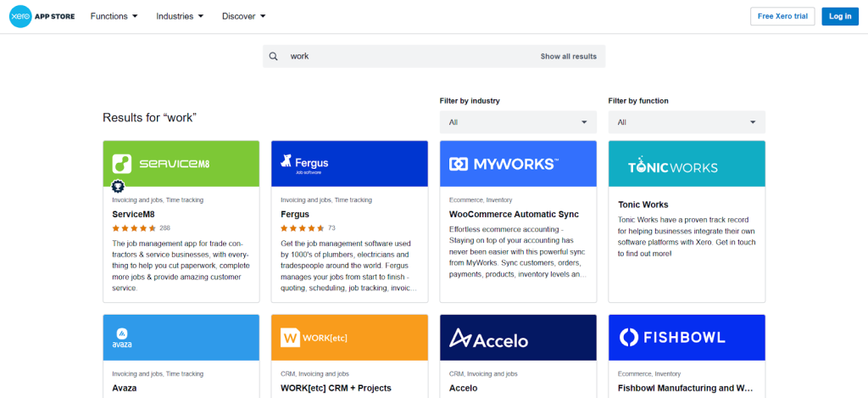
Task: Click the Fergus star rating
Action: (303, 227)
